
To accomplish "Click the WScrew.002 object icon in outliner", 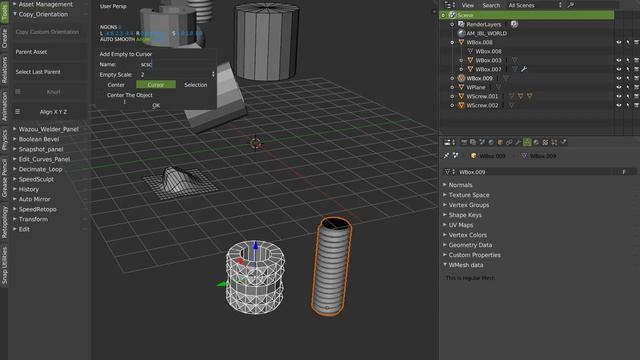I will click(461, 105).
